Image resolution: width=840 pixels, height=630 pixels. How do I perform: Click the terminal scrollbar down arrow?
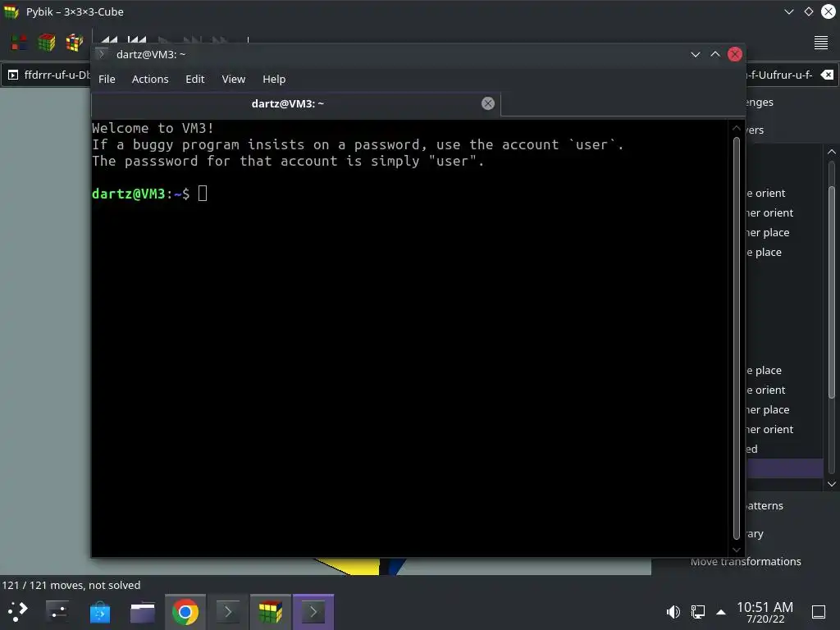[736, 550]
